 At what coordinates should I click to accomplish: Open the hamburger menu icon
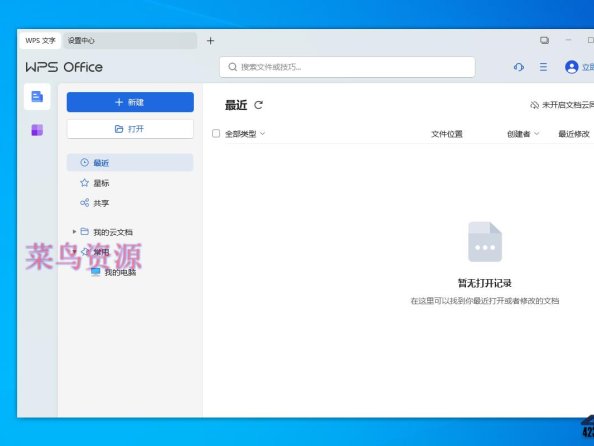pos(543,67)
